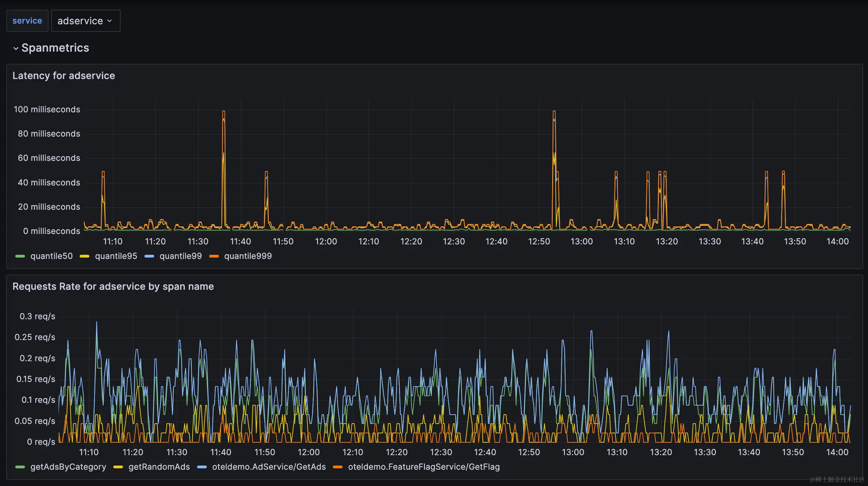Toggle getRandomAds series in legend
Screen dimensions: 868x486
[159, 467]
